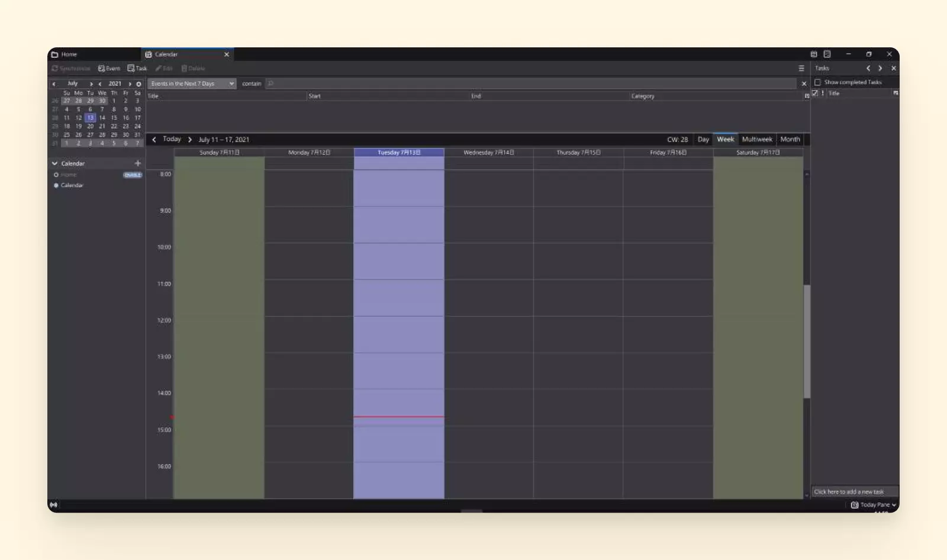Go to next month in mini calendar
947x560 pixels.
tap(91, 84)
